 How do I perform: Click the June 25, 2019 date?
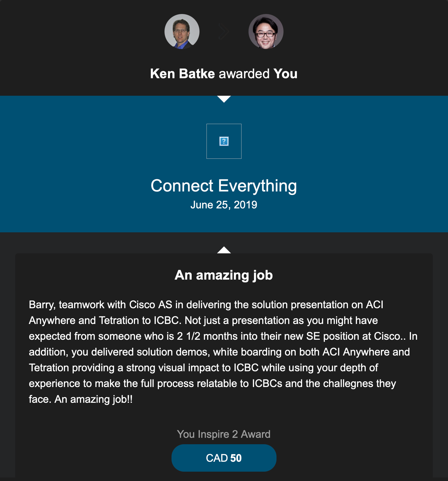(224, 205)
